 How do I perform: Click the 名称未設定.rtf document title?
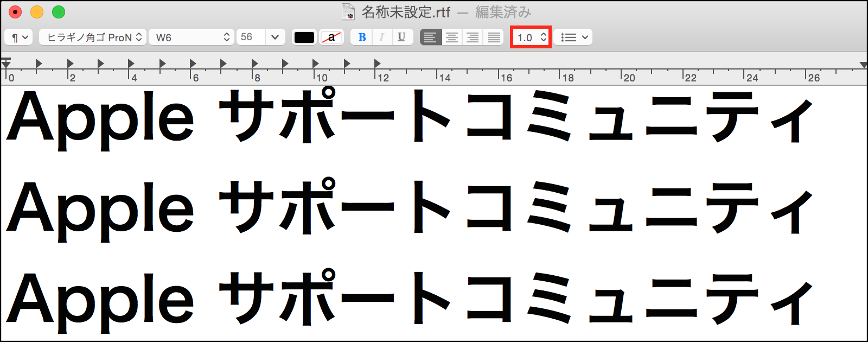[406, 11]
